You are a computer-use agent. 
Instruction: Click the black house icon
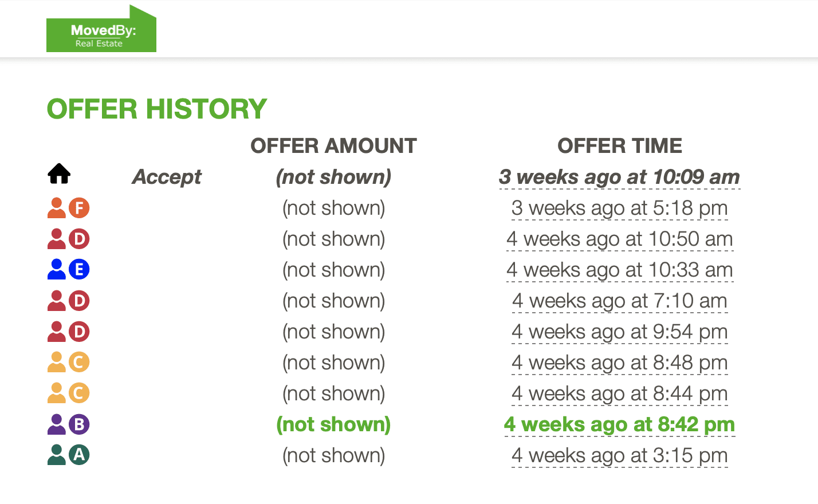[x=59, y=174]
